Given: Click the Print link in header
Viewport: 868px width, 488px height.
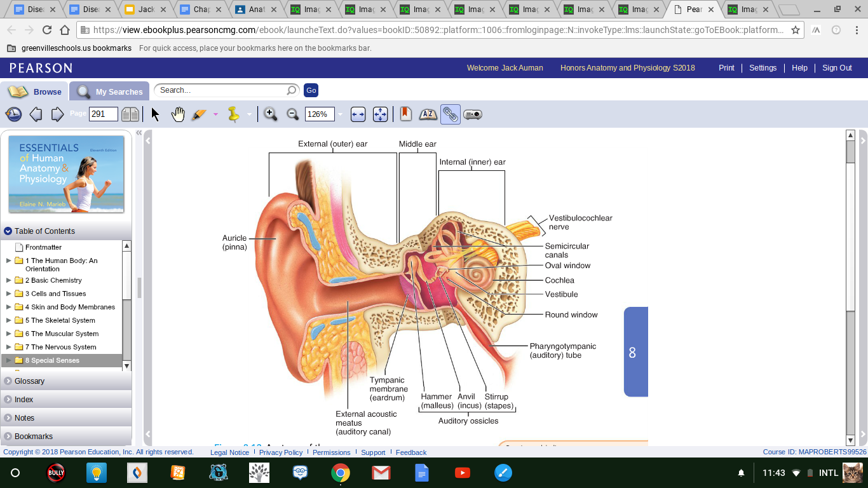Looking at the screenshot, I should pos(726,68).
